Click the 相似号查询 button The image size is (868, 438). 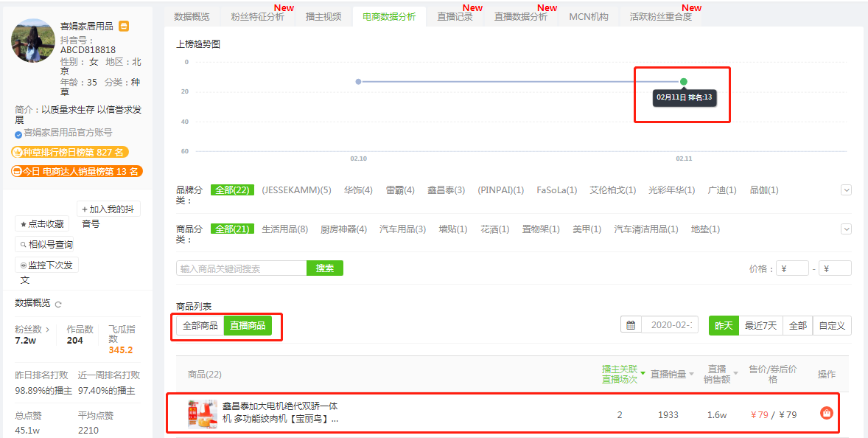[43, 244]
